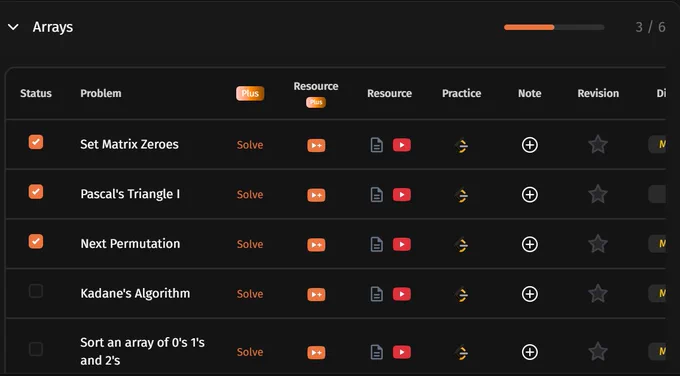The image size is (680, 376).
Task: Tick the Sort an array status checkbox
Action: (36, 349)
